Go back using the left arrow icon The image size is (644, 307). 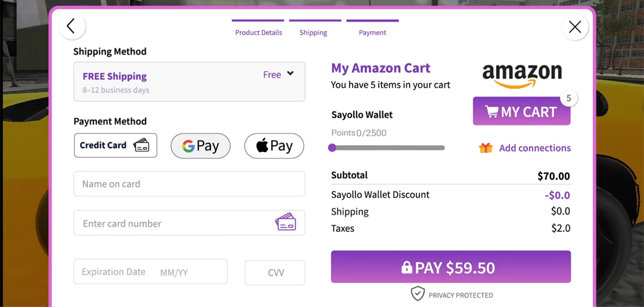(72, 26)
